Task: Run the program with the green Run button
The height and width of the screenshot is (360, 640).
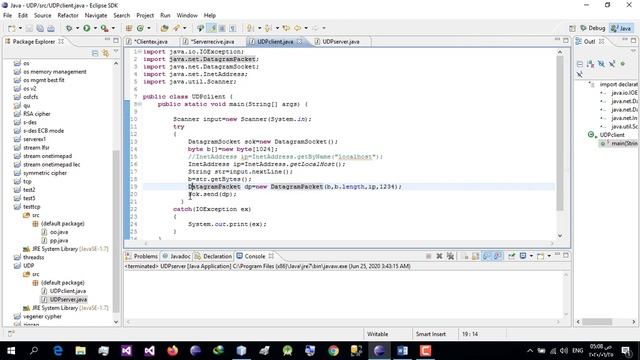Action: [87, 28]
